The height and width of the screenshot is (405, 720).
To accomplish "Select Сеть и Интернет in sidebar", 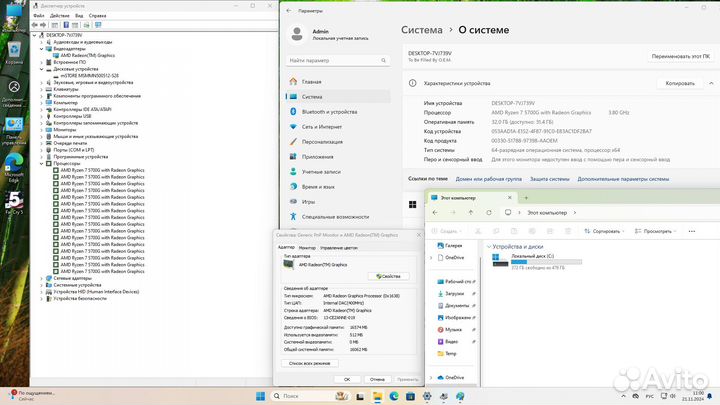I will click(x=323, y=127).
